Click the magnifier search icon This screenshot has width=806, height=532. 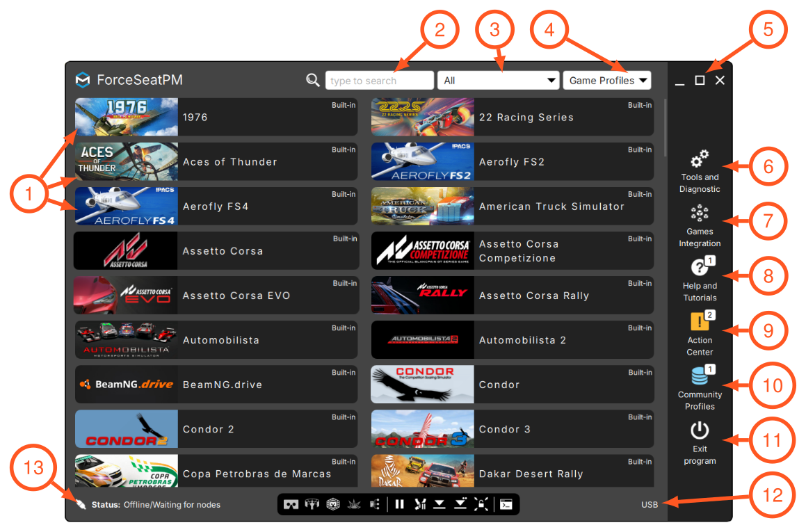click(312, 80)
